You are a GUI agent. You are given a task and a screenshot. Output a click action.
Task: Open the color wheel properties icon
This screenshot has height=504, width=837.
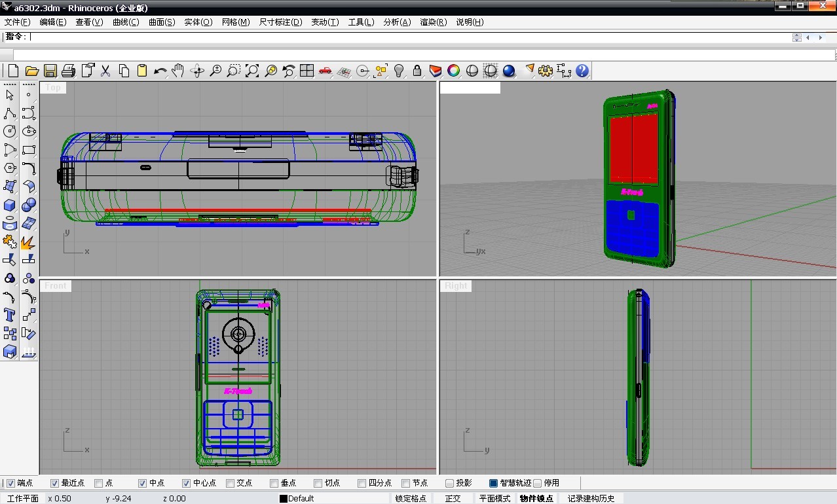[x=454, y=71]
